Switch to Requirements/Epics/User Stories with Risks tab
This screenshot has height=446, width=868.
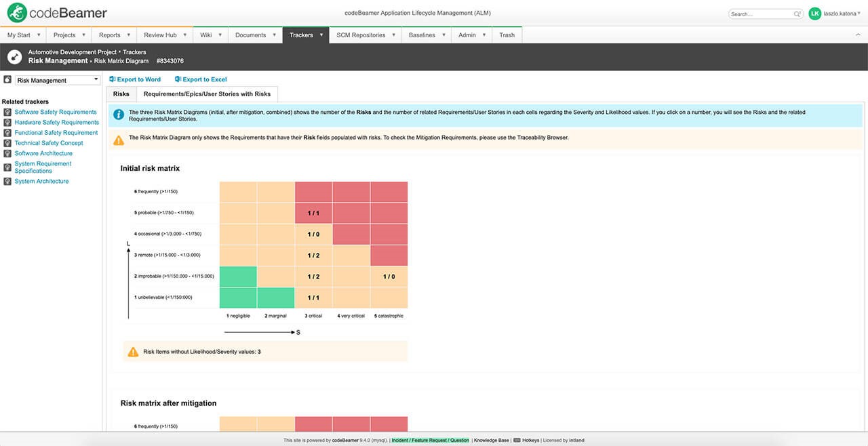click(208, 94)
